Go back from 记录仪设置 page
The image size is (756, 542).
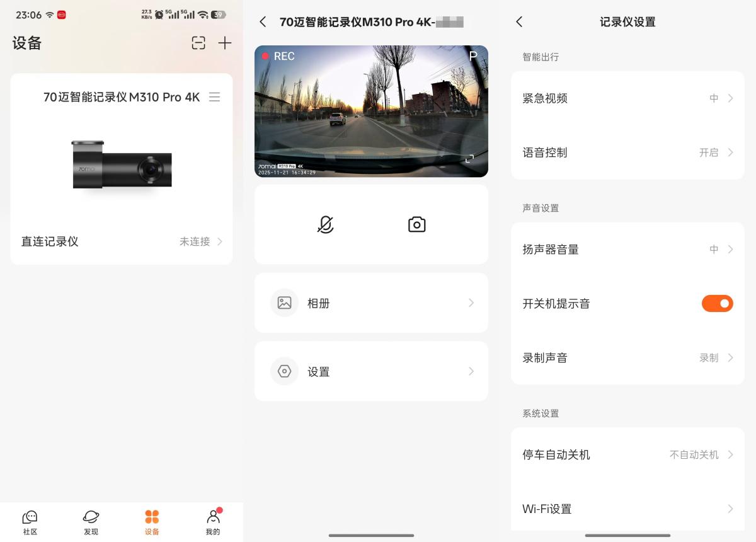click(519, 22)
